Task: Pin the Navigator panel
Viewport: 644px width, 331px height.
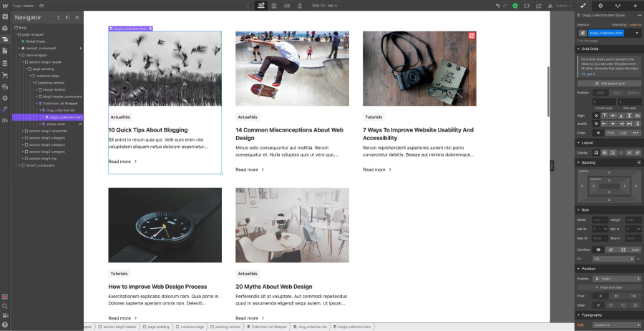Action: coord(68,18)
